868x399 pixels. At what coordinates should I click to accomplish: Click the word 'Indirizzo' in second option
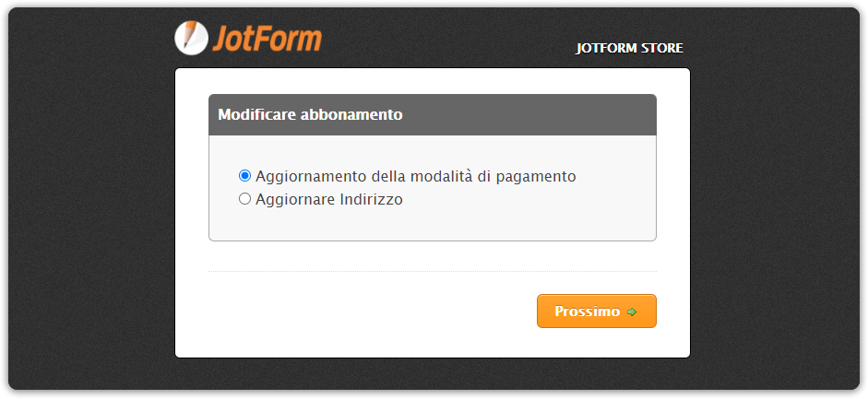[370, 199]
